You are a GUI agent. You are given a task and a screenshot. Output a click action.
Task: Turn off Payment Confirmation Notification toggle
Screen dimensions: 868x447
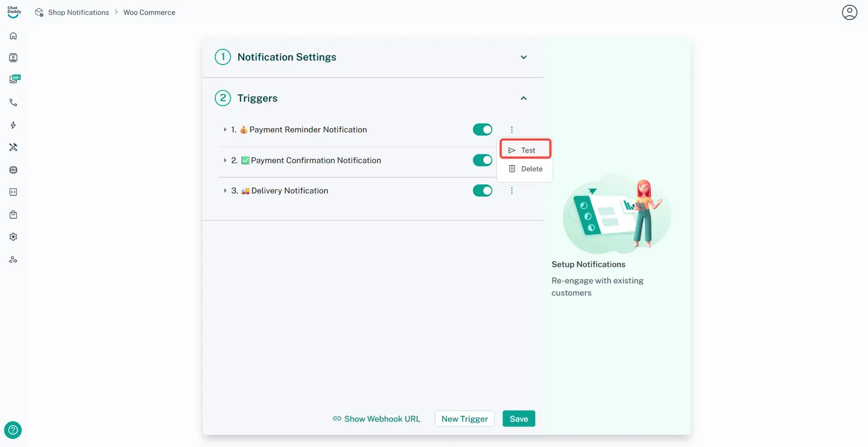pos(482,161)
